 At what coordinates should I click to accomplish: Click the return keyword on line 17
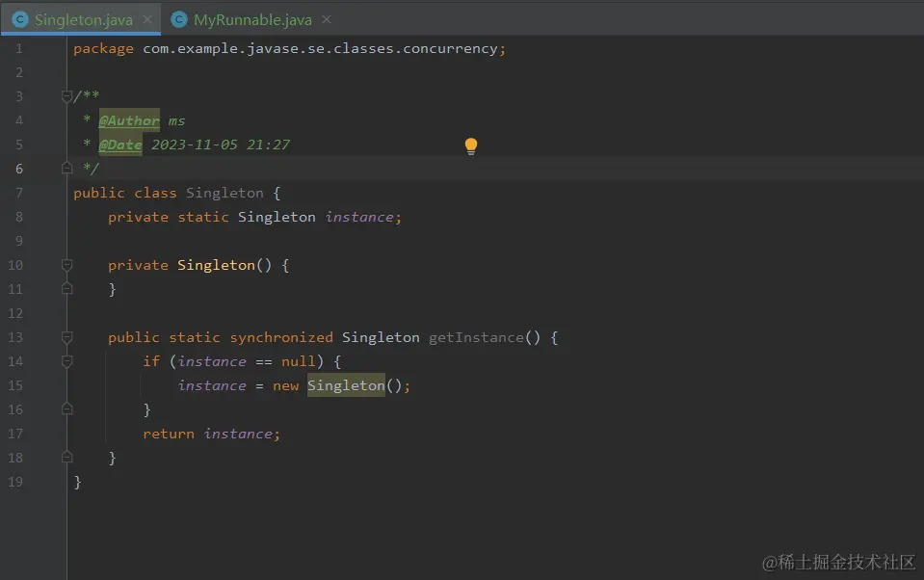pos(168,434)
